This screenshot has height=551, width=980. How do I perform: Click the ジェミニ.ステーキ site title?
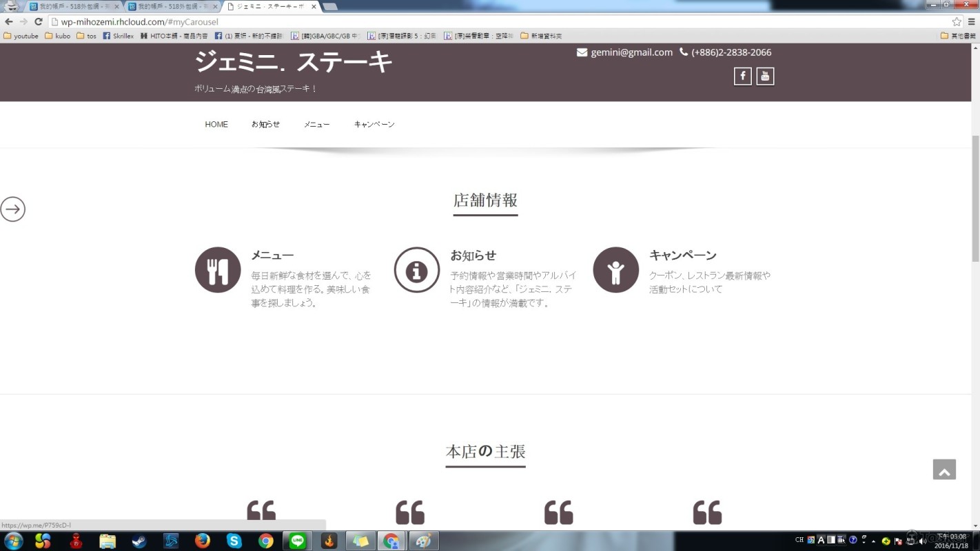click(x=293, y=62)
